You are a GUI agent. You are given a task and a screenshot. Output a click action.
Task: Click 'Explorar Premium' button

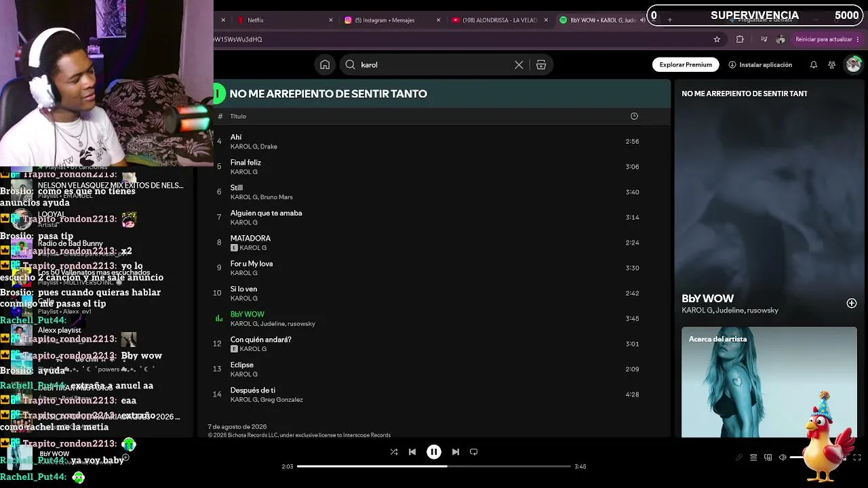tap(686, 64)
